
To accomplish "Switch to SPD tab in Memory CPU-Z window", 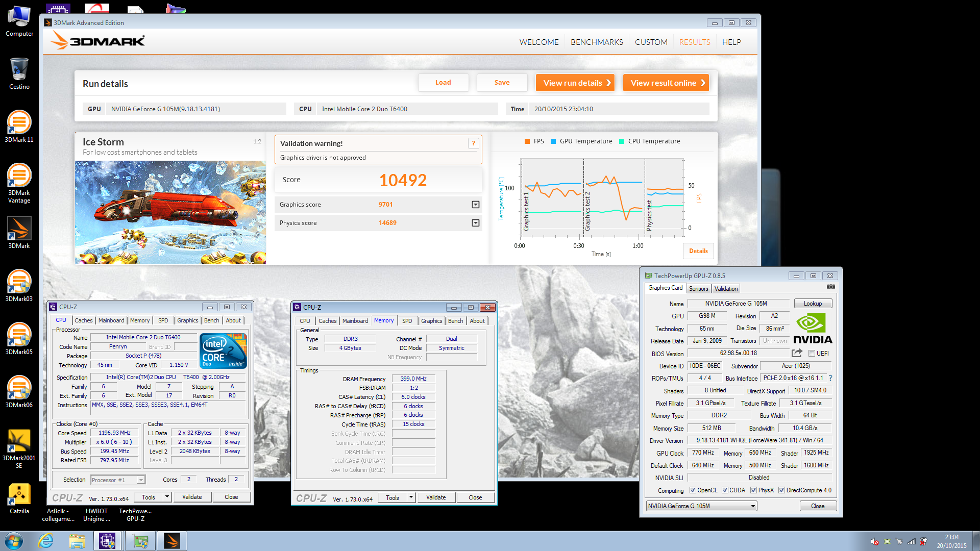I will [x=407, y=321].
